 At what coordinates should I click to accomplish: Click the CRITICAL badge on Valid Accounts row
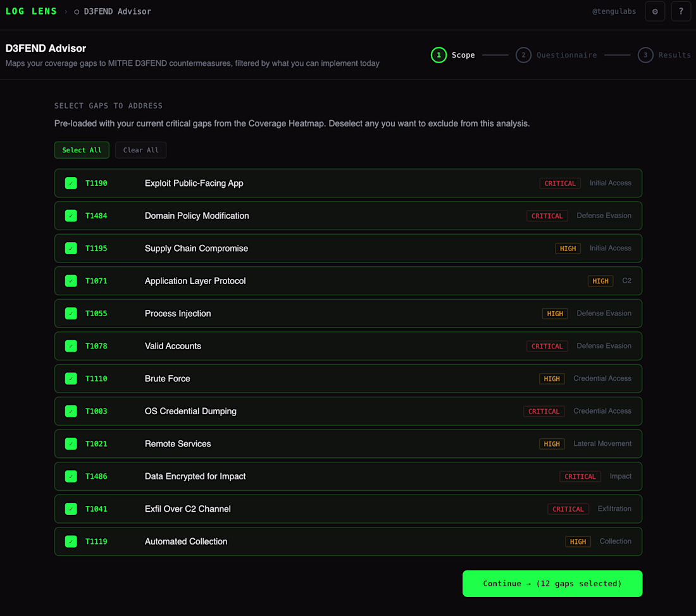coord(547,346)
